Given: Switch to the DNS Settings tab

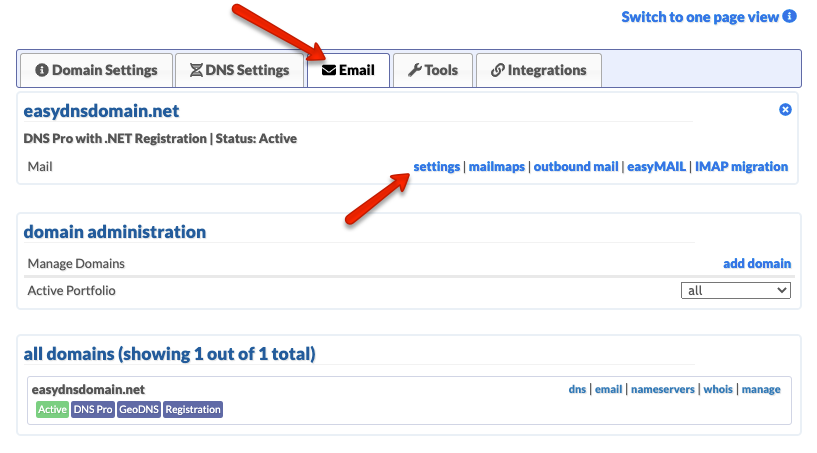Looking at the screenshot, I should tap(240, 70).
